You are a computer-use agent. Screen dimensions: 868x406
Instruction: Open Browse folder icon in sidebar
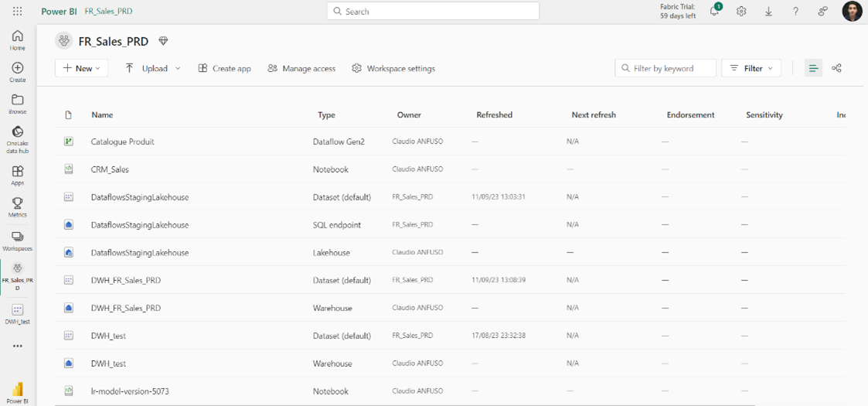(x=17, y=104)
